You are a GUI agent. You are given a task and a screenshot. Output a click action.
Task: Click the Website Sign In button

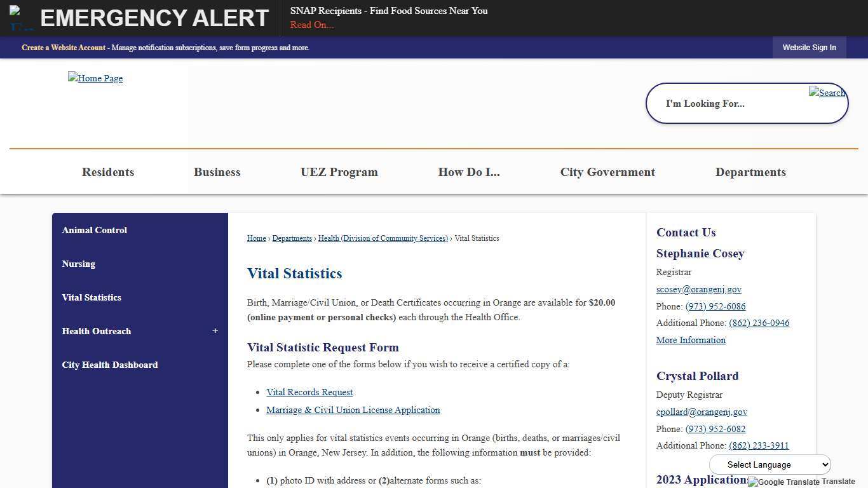(x=809, y=48)
